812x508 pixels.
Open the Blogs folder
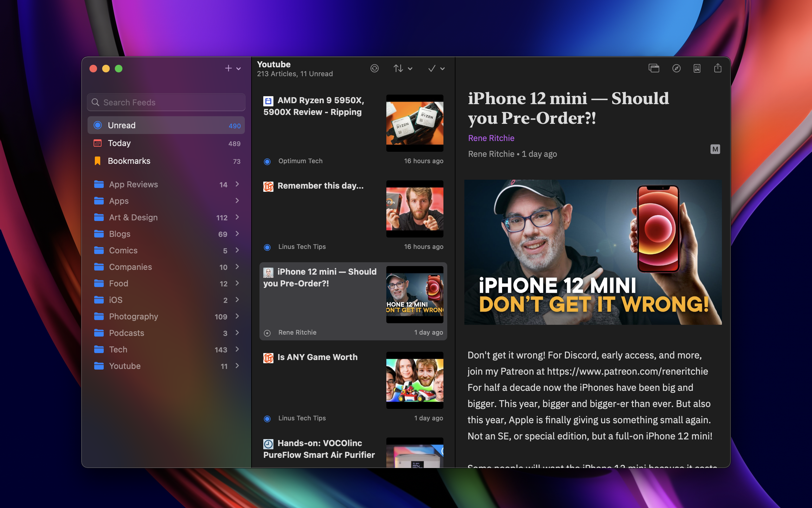pos(166,233)
